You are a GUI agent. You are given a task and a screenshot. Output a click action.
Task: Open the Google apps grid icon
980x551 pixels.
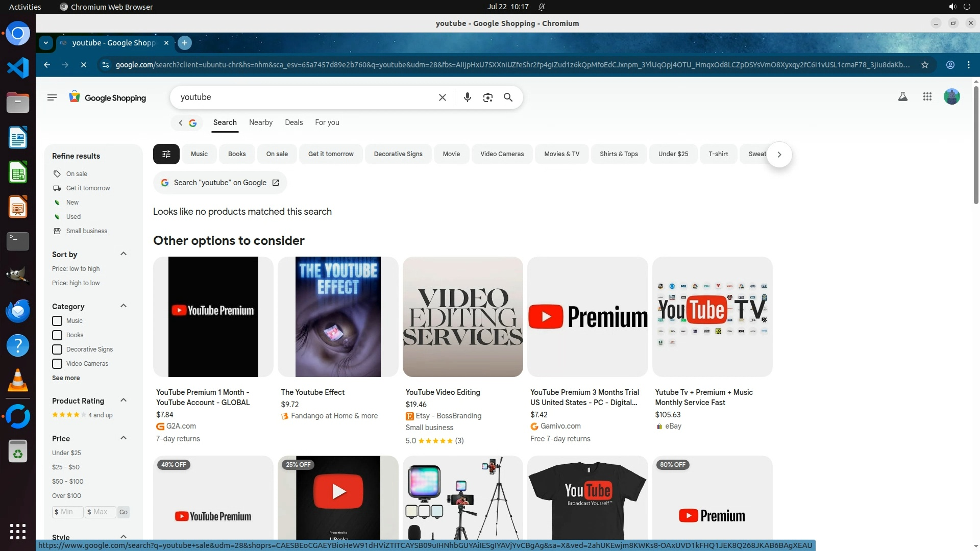point(927,96)
